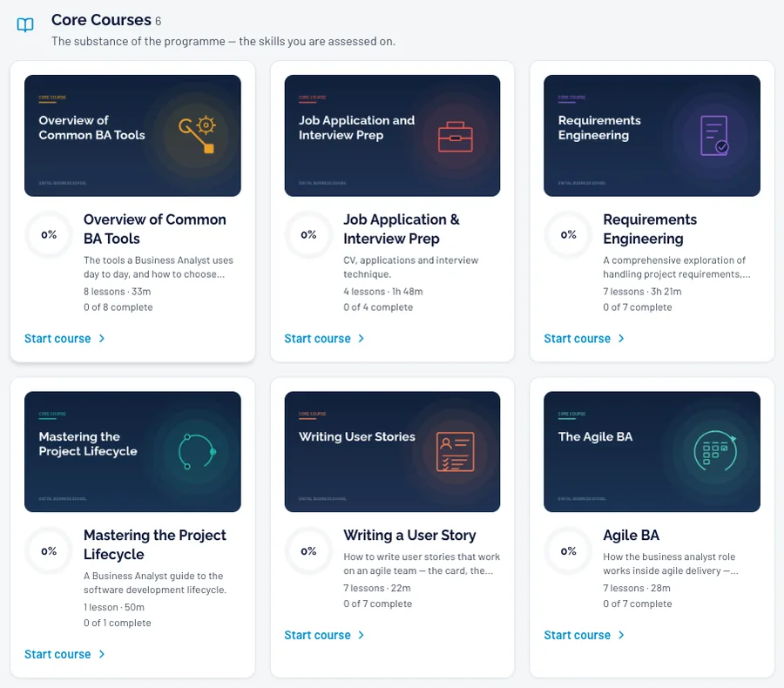Click chevron arrow after Start course for User Story
The image size is (784, 688).
[362, 635]
